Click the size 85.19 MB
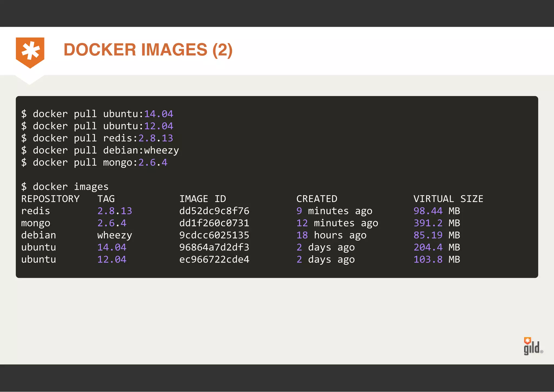 coord(437,235)
